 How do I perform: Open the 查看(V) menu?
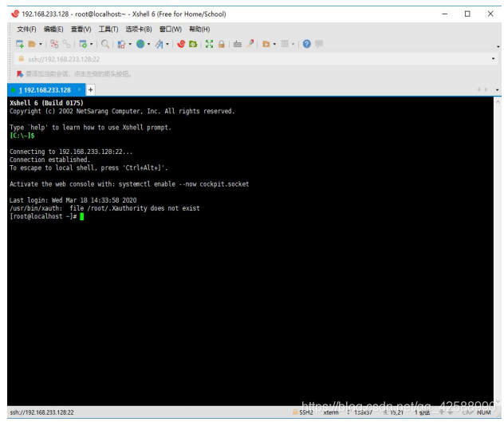(81, 30)
